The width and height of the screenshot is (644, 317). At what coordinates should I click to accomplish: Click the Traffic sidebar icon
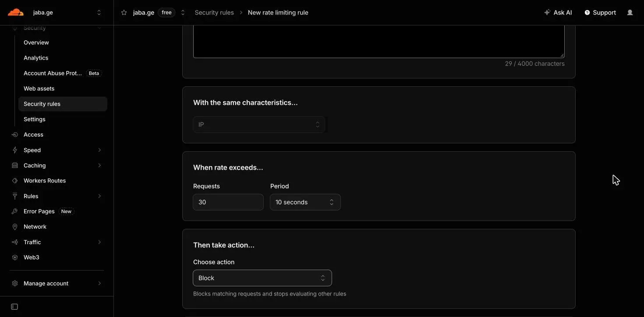[x=15, y=242]
